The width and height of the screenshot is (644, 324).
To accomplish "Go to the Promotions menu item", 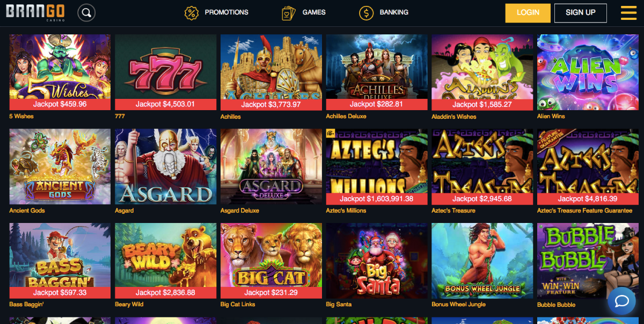I will point(226,12).
